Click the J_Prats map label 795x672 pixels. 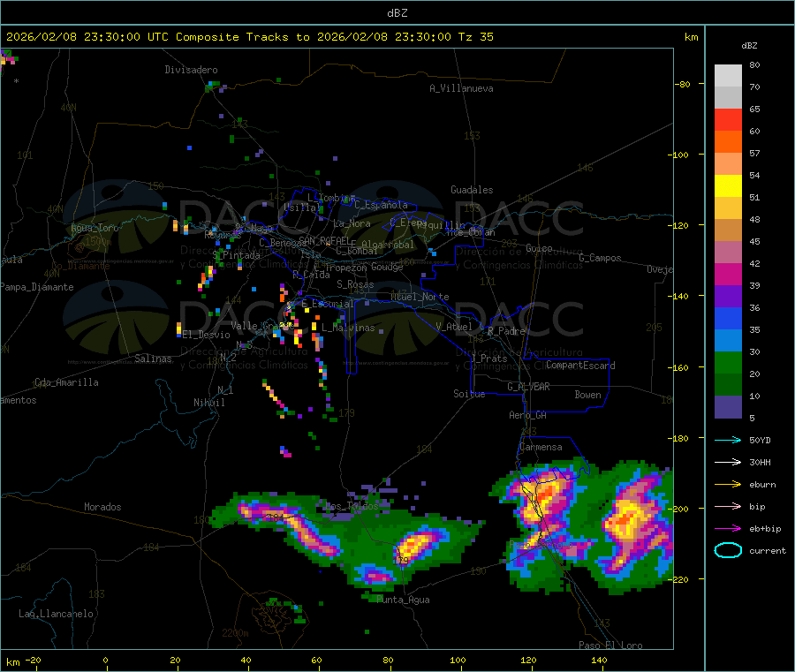[x=488, y=359]
